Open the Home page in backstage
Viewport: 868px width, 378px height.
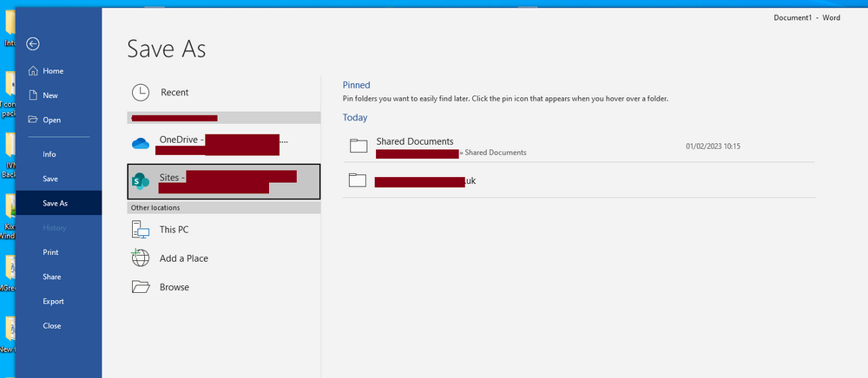[53, 71]
